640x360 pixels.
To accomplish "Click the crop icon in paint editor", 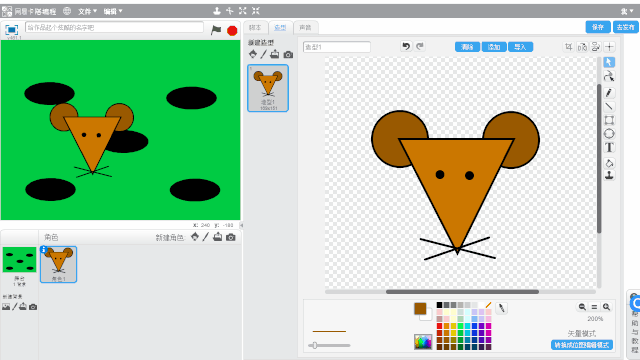I will tap(569, 47).
